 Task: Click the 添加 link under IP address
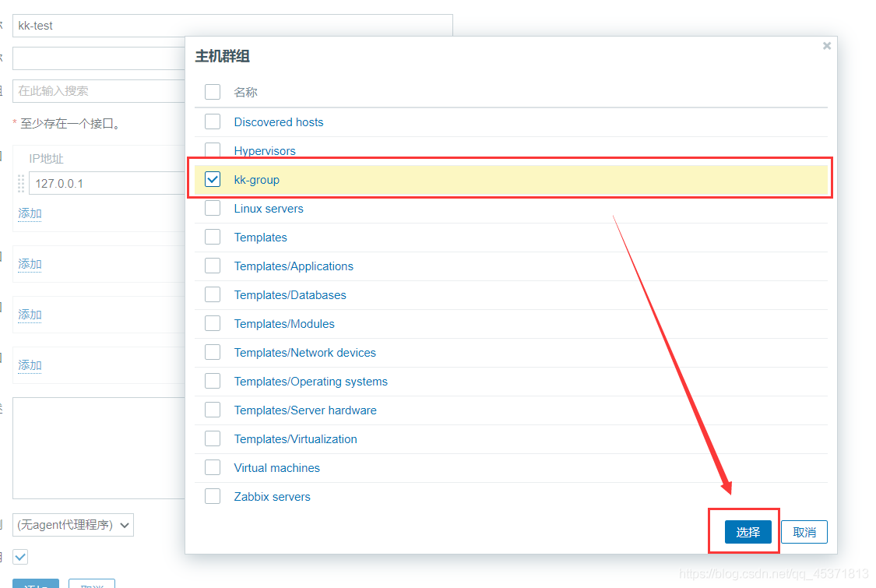[30, 213]
